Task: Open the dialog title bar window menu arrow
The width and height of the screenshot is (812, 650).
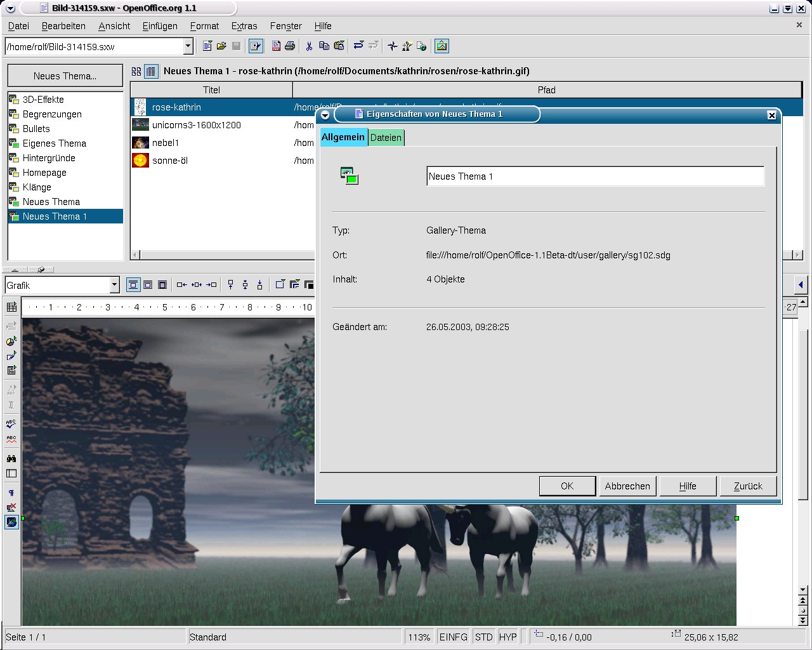Action: pos(325,115)
